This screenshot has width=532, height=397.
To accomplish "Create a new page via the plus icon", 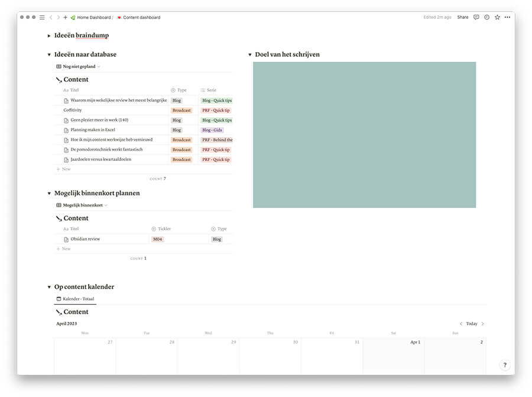I will [x=65, y=17].
